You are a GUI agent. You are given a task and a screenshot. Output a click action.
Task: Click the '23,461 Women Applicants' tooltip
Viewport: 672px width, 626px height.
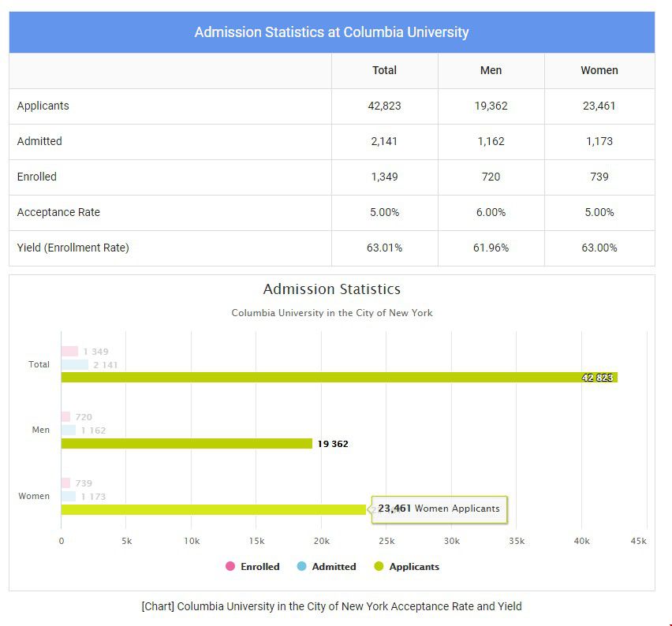439,509
